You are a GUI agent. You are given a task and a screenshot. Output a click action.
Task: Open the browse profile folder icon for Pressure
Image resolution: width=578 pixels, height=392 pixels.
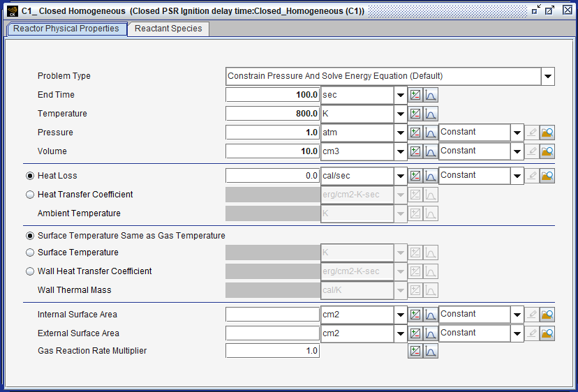[547, 133]
